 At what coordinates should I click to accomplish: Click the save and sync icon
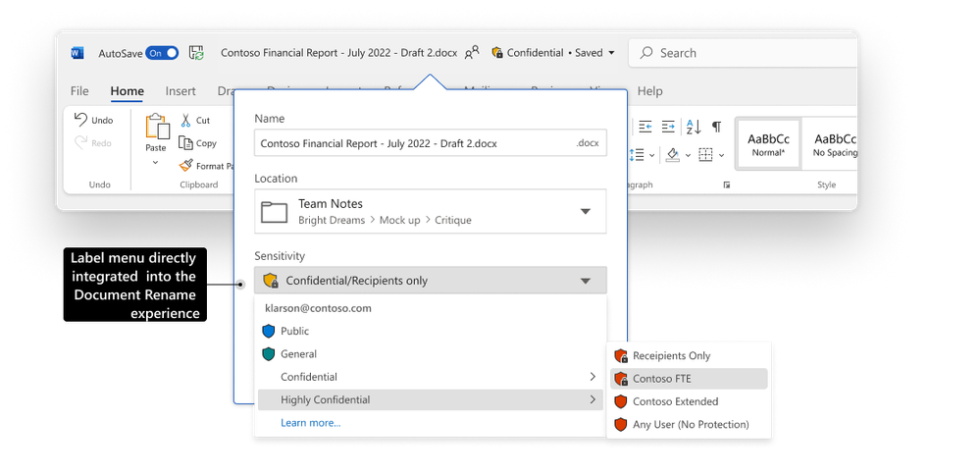point(197,53)
